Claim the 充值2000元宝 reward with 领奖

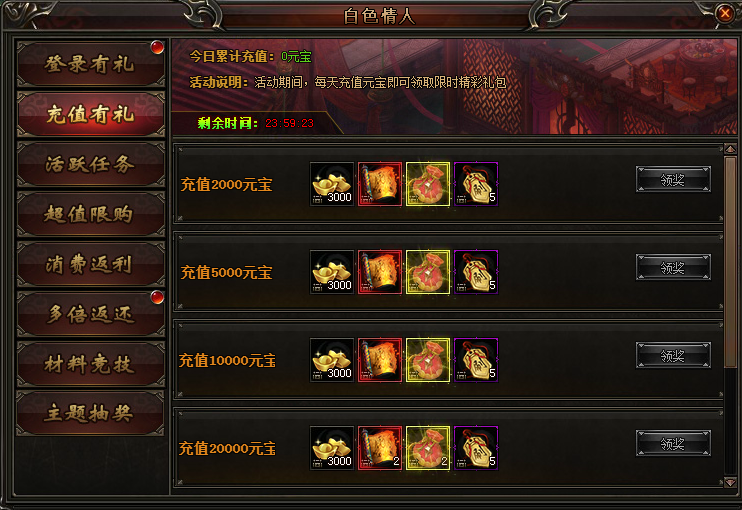(673, 179)
